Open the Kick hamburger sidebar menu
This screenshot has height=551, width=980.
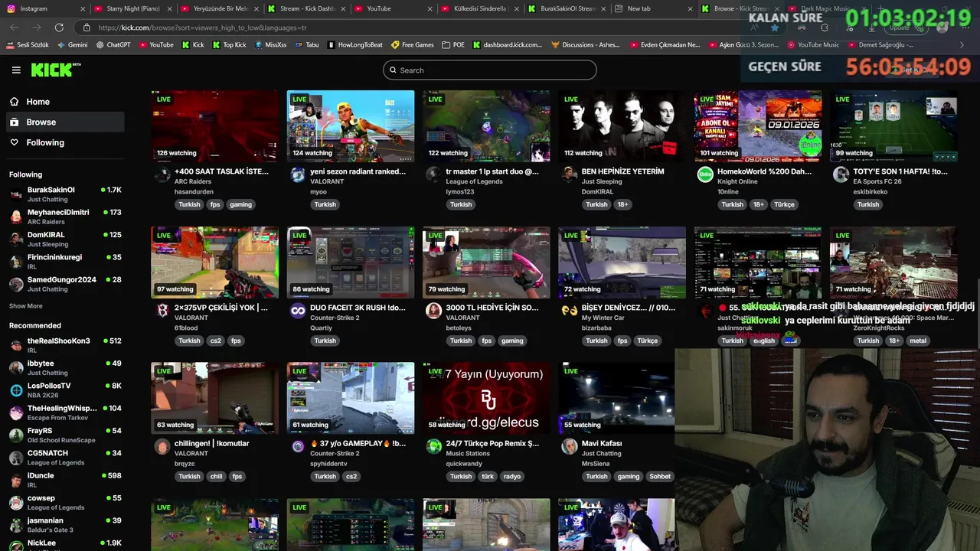16,70
